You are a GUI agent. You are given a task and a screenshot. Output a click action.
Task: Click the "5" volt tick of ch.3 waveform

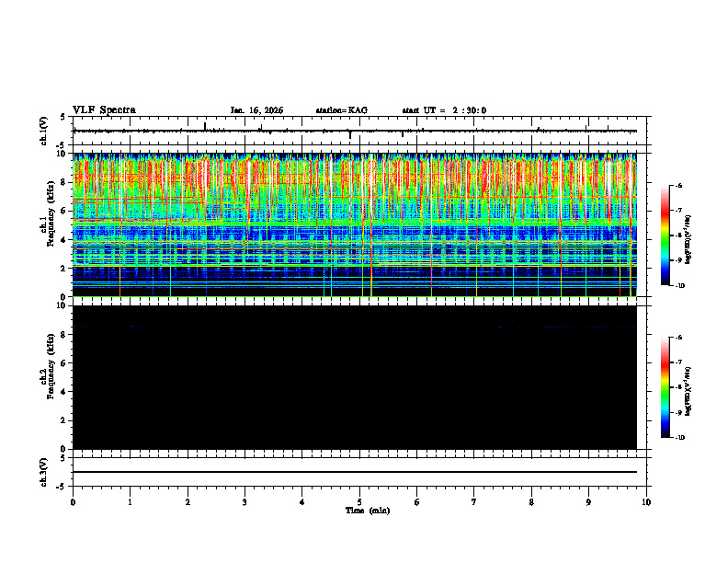click(63, 458)
